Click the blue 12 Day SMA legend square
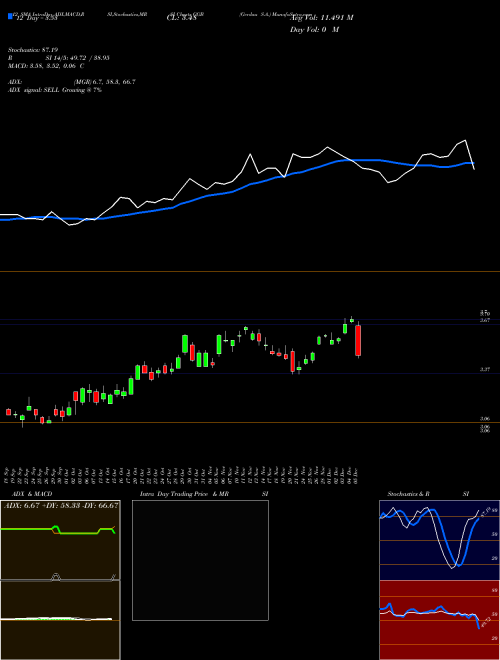Image resolution: width=500 pixels, height=660 pixels. pyautogui.click(x=11, y=17)
